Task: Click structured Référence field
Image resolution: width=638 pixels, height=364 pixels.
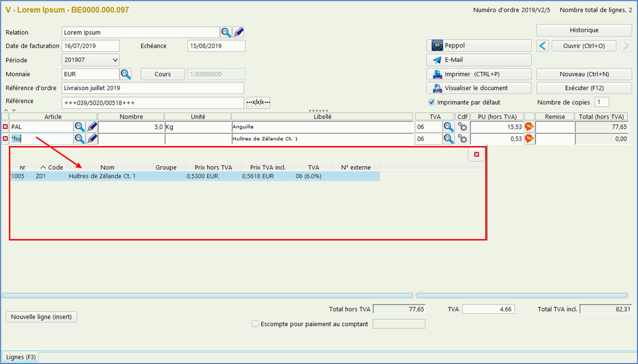Action: 153,102
